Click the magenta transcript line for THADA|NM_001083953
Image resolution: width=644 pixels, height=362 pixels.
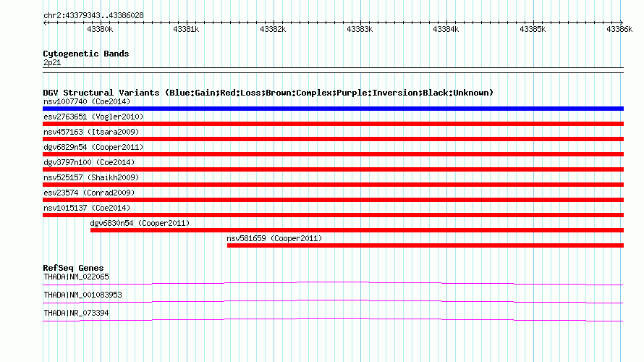(333, 300)
